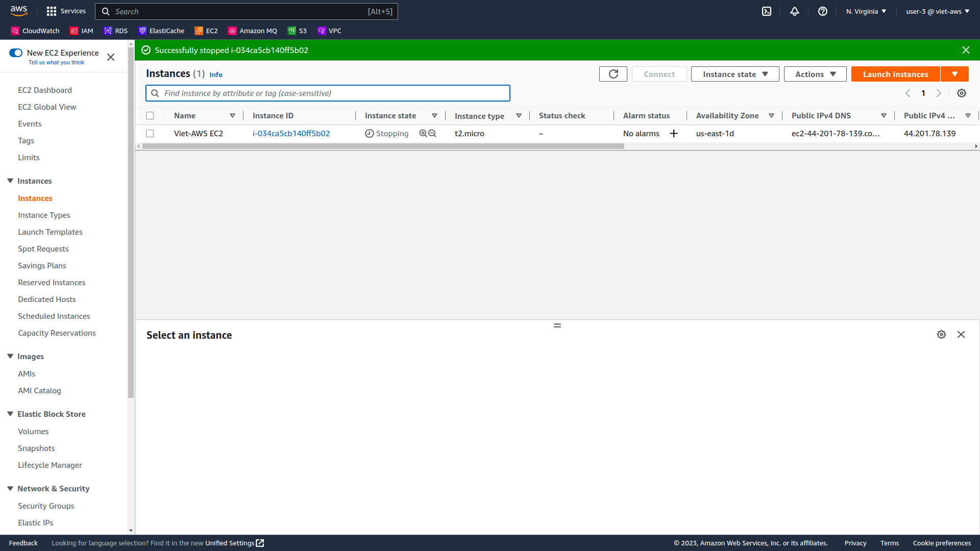Open Volumes in sidebar
Viewport: 980px width, 551px height.
33,432
